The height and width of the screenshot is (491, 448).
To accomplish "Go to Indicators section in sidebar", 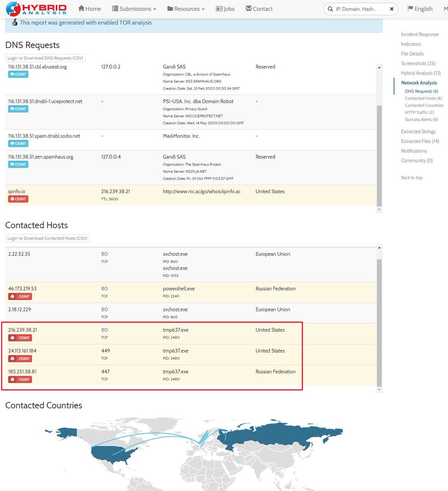I will coord(411,44).
